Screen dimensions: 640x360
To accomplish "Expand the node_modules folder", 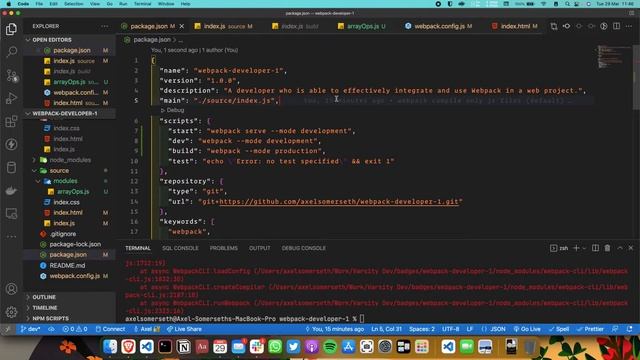I will point(70,160).
